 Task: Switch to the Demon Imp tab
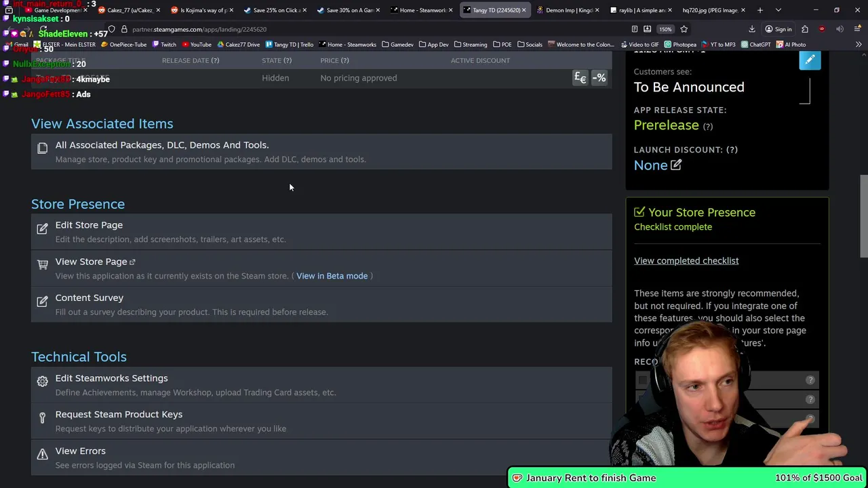click(x=566, y=10)
